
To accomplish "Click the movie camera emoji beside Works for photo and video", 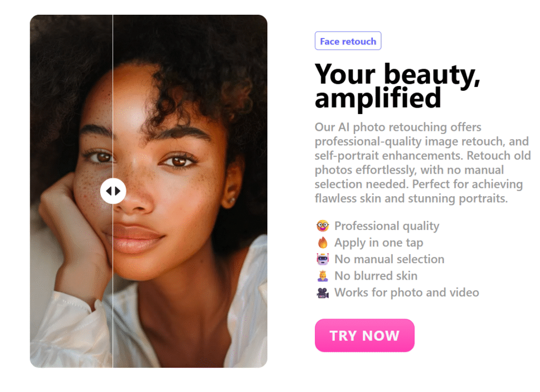I will [323, 292].
